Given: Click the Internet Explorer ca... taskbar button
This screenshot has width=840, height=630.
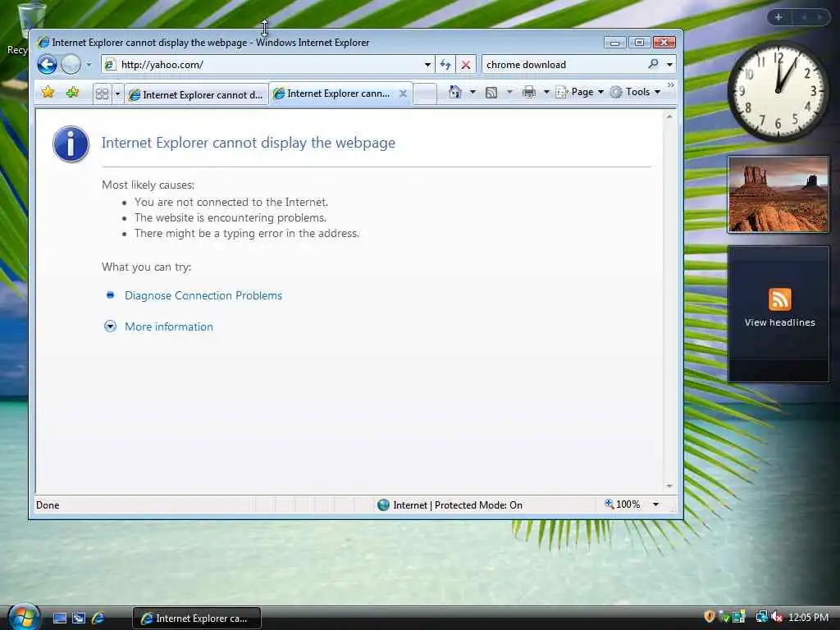Looking at the screenshot, I should (x=197, y=619).
